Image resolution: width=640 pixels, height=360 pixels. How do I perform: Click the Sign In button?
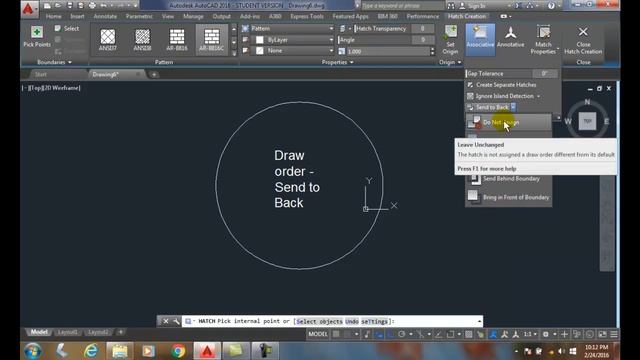pos(473,6)
